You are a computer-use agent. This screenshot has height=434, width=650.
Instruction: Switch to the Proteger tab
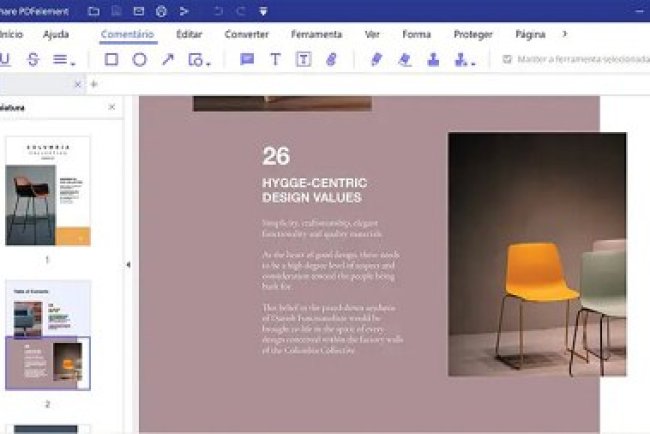473,34
